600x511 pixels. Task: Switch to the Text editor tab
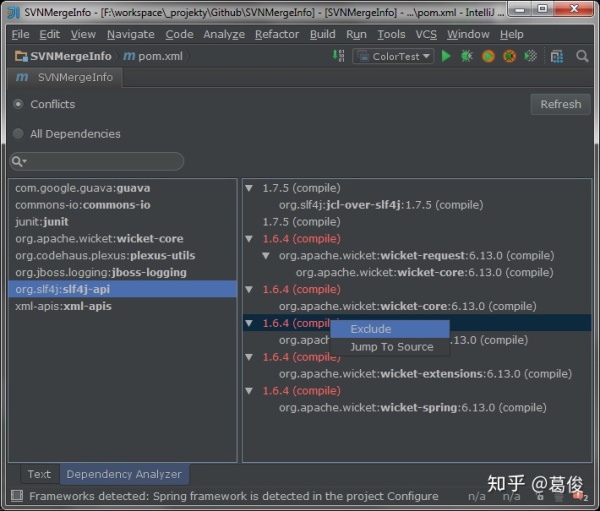tap(39, 474)
